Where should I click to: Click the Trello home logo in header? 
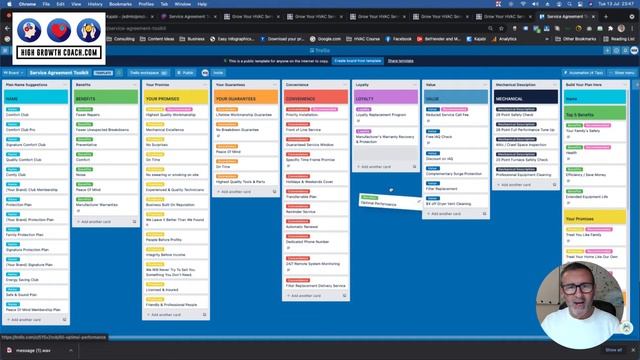tap(320, 51)
